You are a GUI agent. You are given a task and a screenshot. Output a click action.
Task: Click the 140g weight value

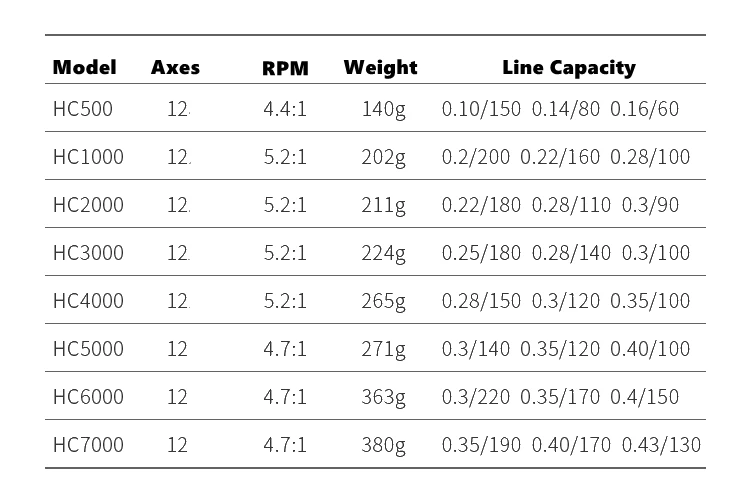(x=384, y=110)
